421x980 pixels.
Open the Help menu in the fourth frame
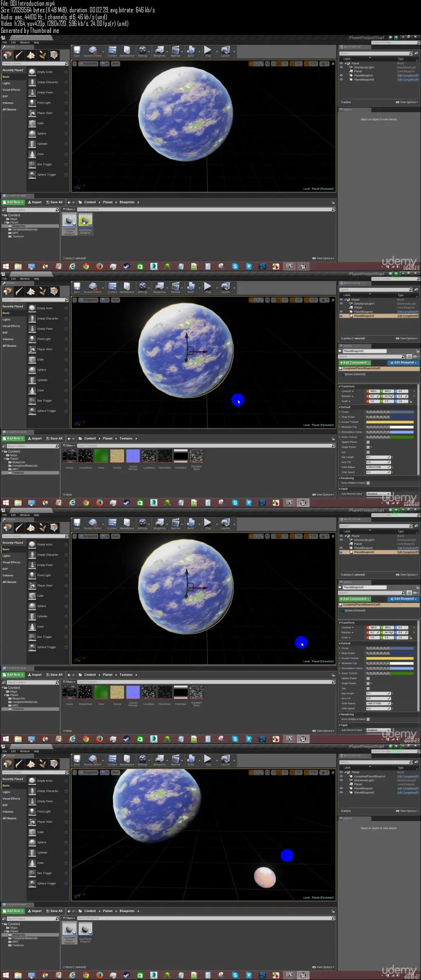pyautogui.click(x=36, y=751)
